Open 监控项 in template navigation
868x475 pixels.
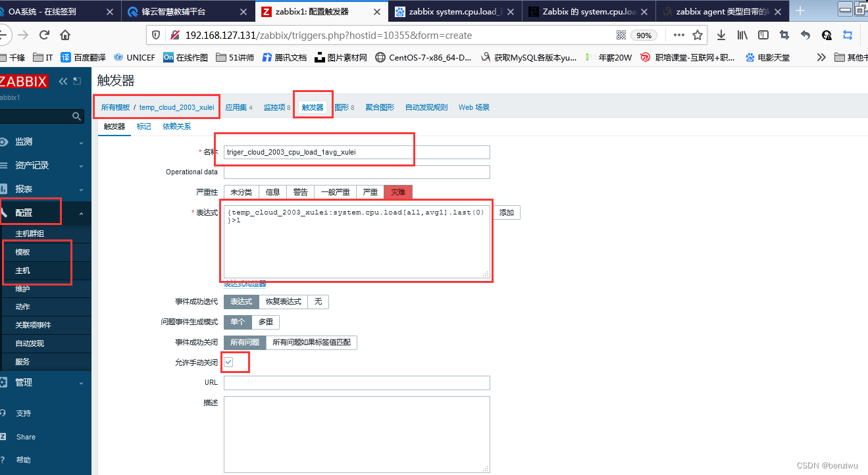tap(274, 107)
